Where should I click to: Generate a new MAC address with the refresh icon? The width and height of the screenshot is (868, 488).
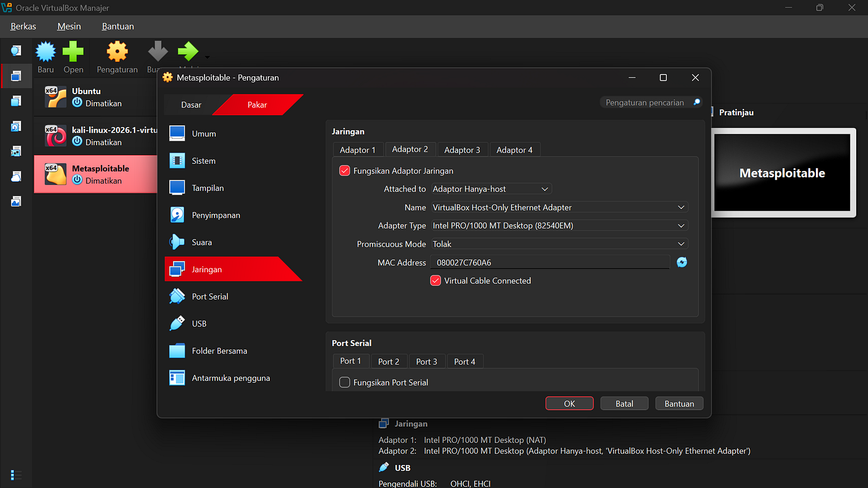click(682, 262)
